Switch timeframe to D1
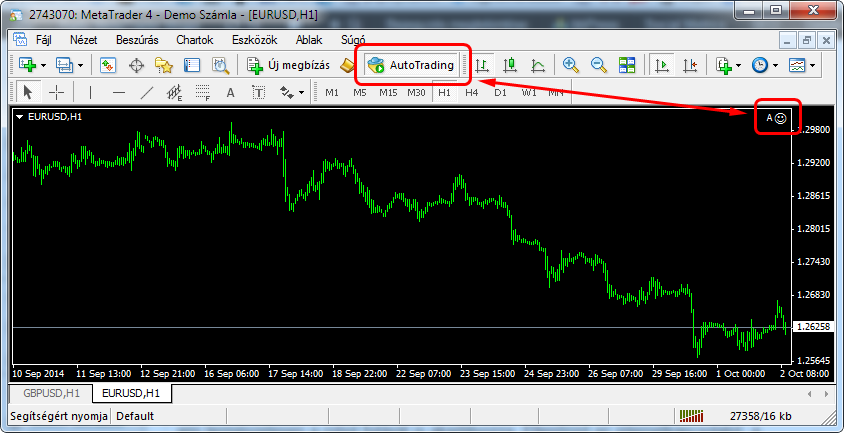 click(501, 93)
